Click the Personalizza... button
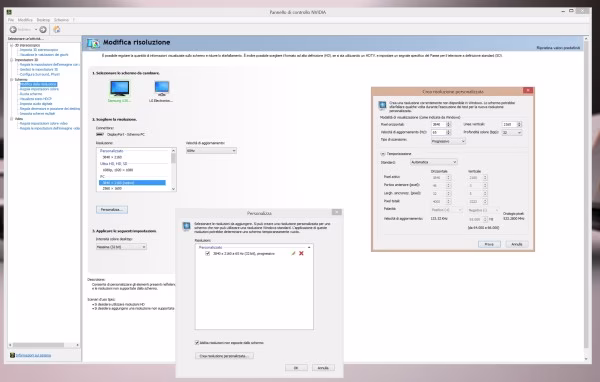The width and height of the screenshot is (600, 382). (x=112, y=210)
